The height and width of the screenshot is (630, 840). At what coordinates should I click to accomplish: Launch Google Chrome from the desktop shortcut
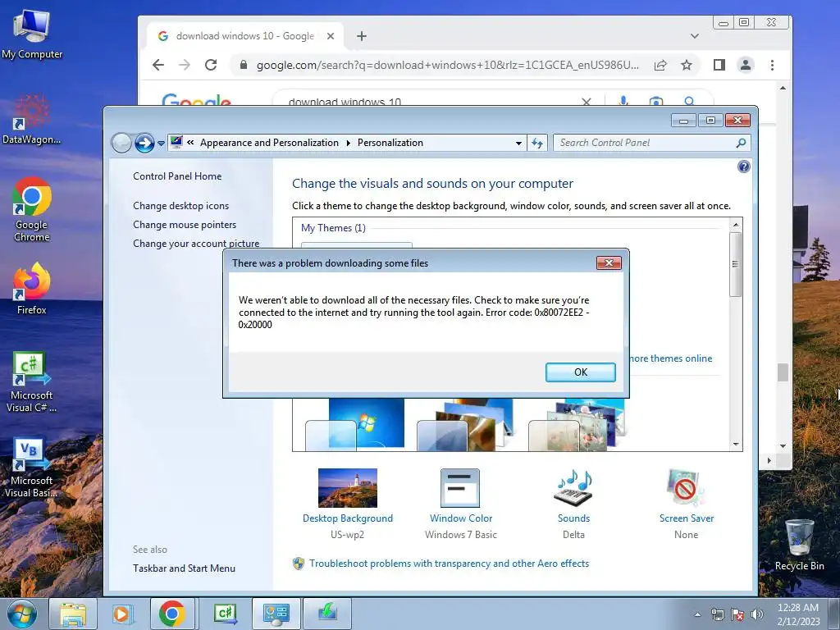[x=32, y=209]
